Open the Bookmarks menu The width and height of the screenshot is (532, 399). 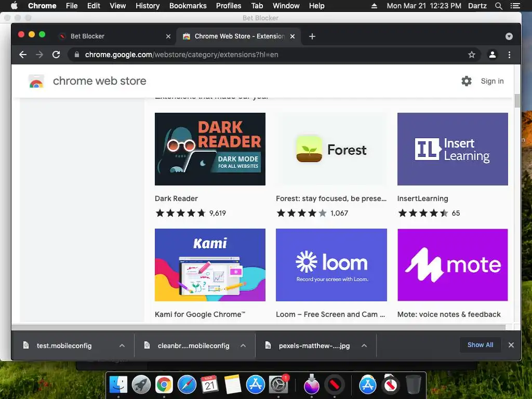coord(188,6)
